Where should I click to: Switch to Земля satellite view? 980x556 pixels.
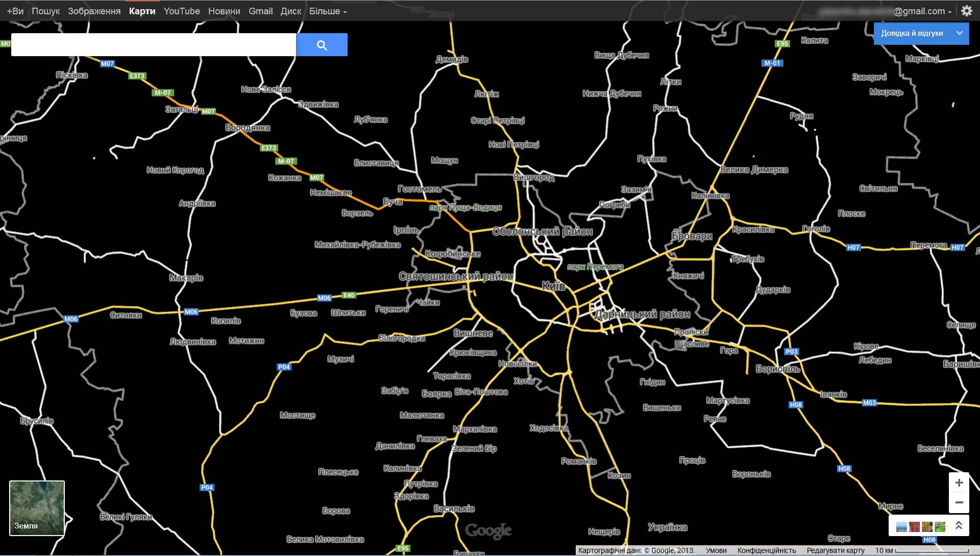(x=37, y=508)
